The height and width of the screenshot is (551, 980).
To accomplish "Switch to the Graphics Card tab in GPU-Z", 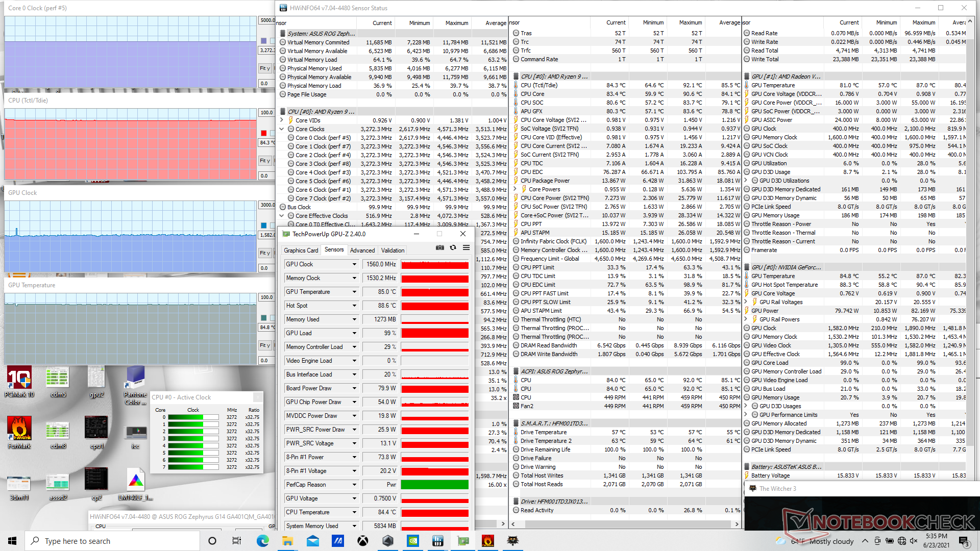I will point(301,250).
